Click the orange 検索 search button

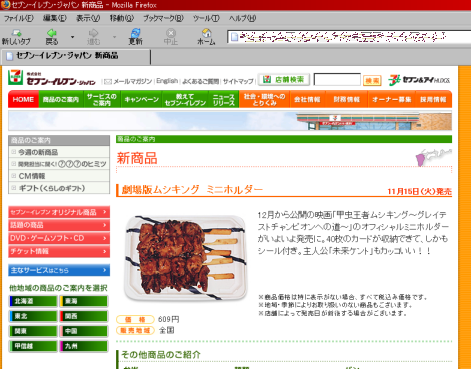point(372,81)
